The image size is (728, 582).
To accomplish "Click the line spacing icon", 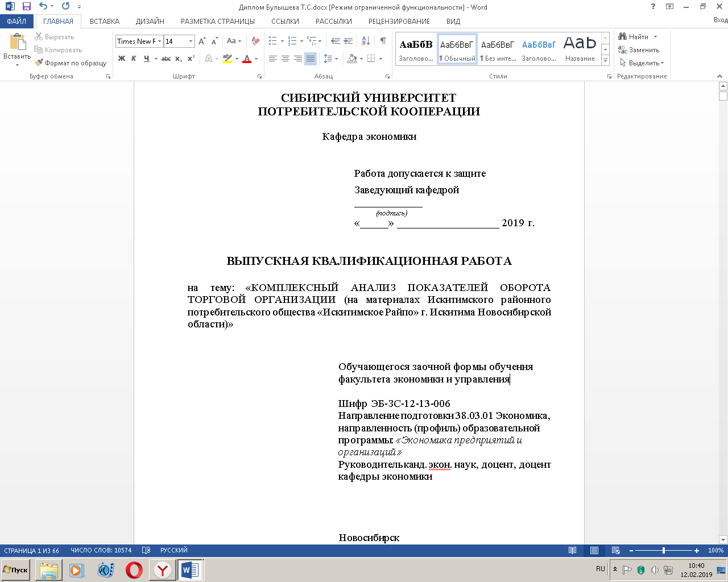I will coord(328,59).
